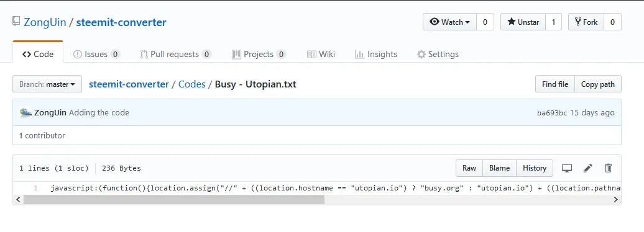Edit file with the pencil icon
Image resolution: width=644 pixels, height=232 pixels.
pos(587,168)
